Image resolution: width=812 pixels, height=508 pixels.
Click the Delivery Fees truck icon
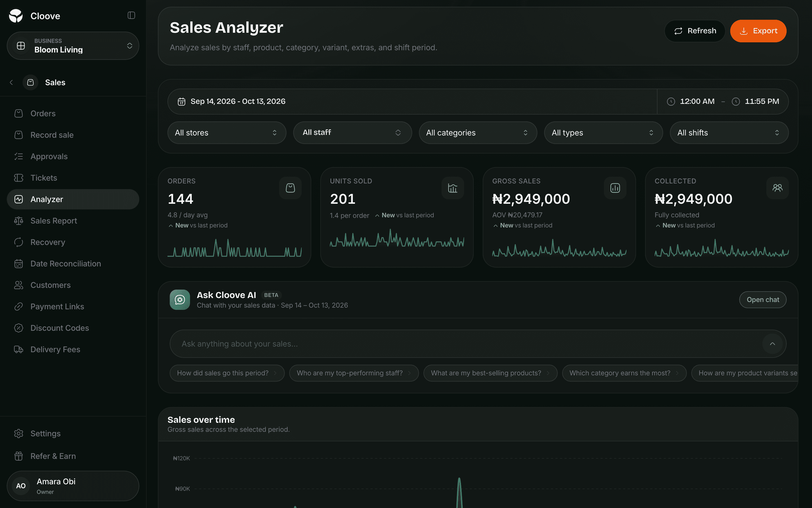(x=19, y=349)
